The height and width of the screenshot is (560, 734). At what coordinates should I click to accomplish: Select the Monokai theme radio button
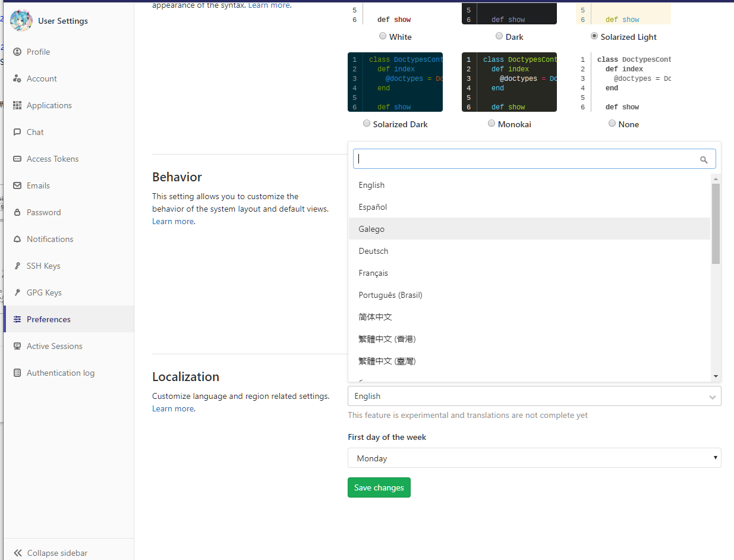pos(491,124)
